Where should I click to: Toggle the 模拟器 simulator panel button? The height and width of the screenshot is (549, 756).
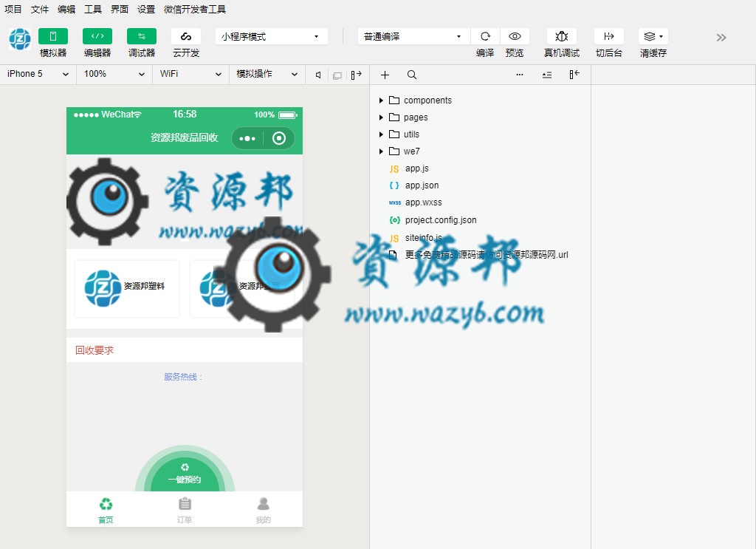tap(53, 36)
